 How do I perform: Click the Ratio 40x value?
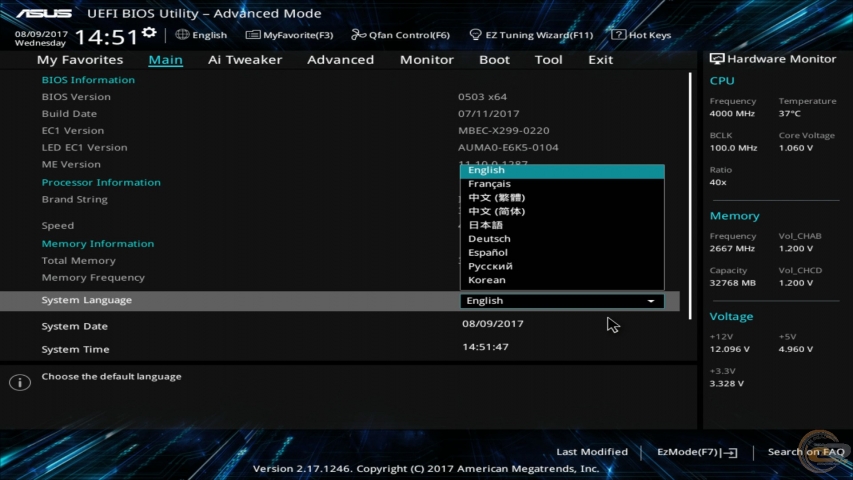718,182
